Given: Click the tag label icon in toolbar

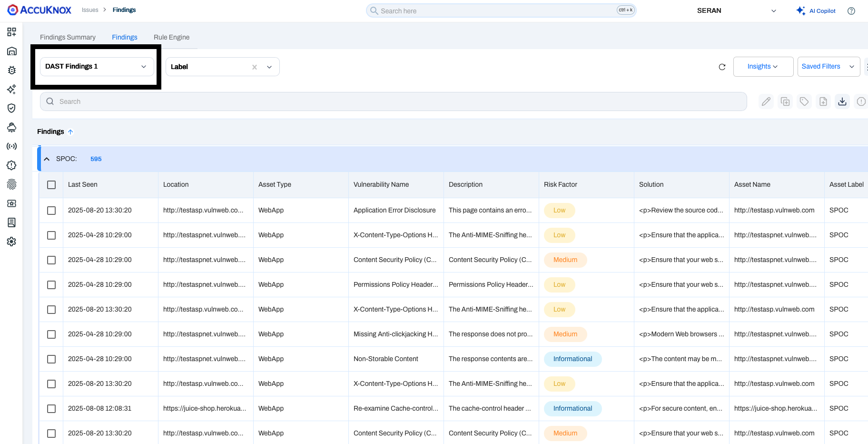Looking at the screenshot, I should click(804, 101).
